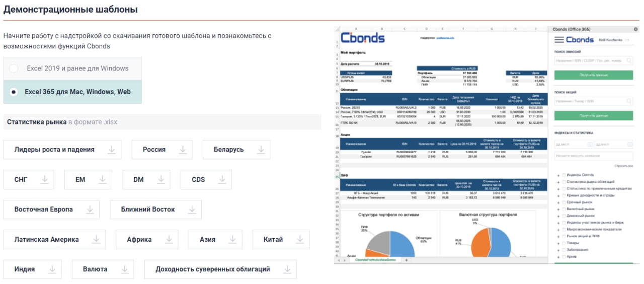This screenshot has width=644, height=284.
Task: Click Получить данные under ПОИСК АКЦИЙ
Action: (594, 115)
